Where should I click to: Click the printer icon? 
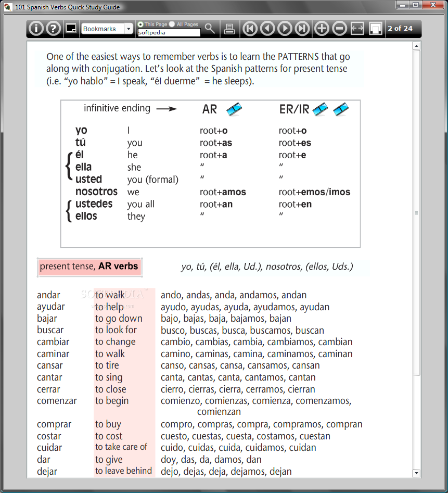pos(229,29)
